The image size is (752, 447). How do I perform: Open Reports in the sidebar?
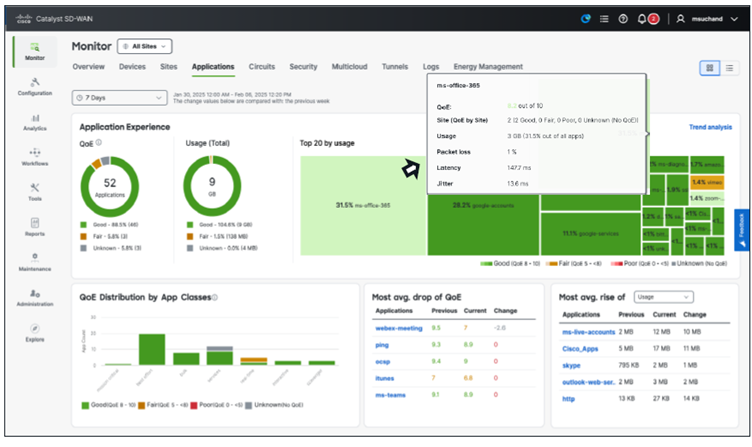(x=35, y=227)
